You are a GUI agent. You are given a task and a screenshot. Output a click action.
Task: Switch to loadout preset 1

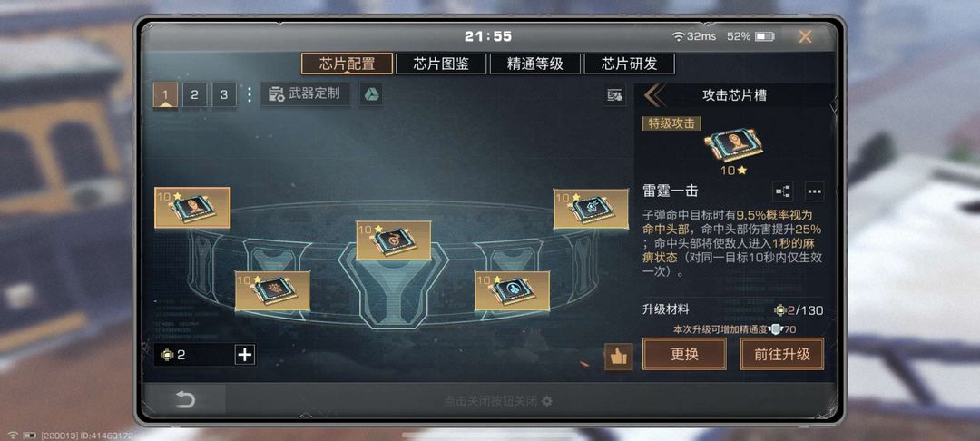click(x=166, y=95)
